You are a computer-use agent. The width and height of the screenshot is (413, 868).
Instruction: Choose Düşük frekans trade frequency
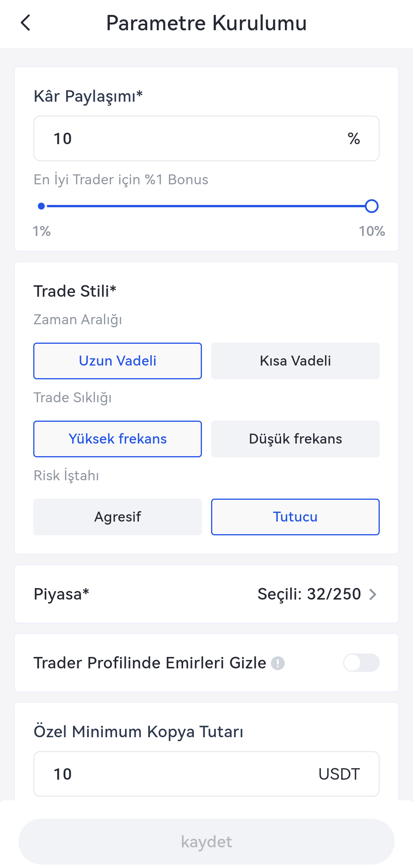295,439
